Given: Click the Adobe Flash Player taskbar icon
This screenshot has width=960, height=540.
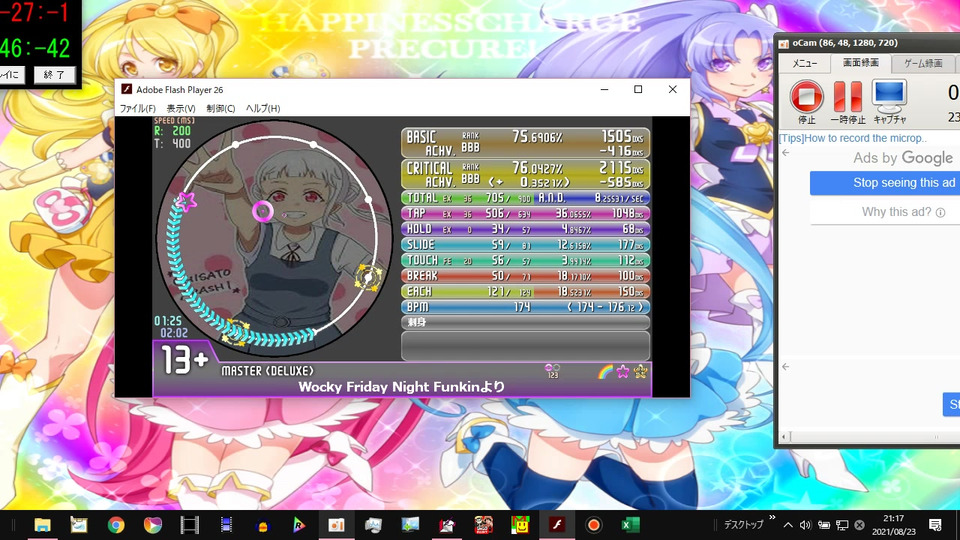Looking at the screenshot, I should [x=557, y=525].
